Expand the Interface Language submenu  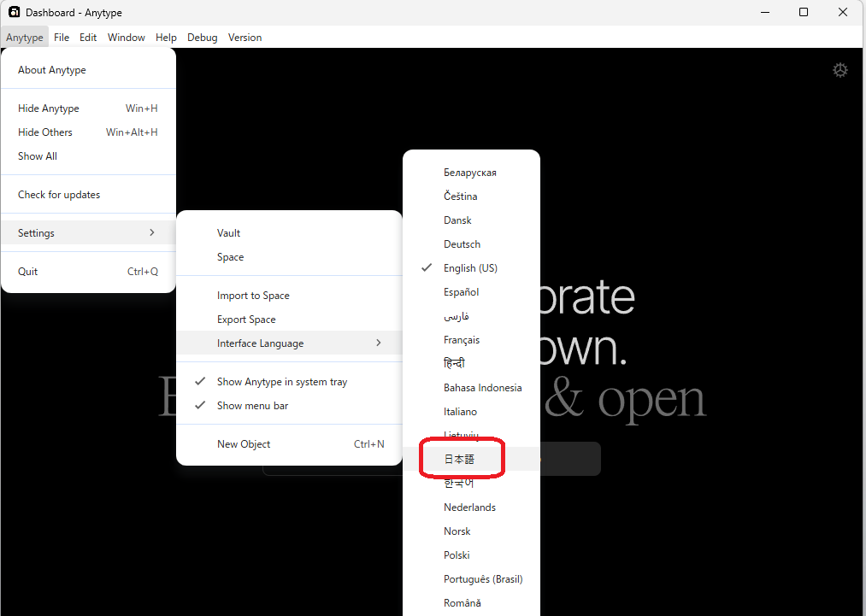coord(289,343)
